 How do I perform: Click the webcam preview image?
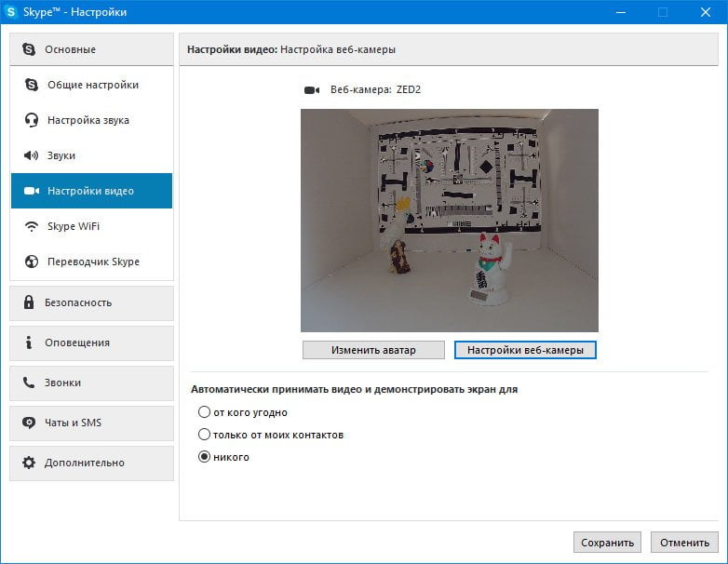(450, 221)
